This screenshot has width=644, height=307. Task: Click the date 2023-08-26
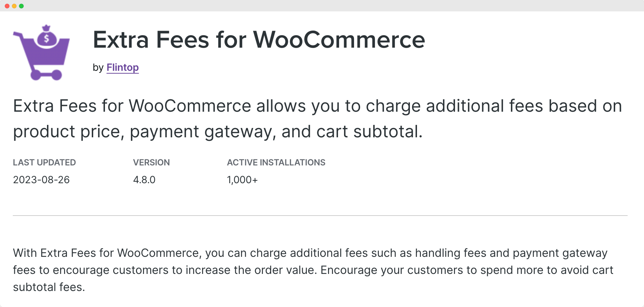(x=42, y=180)
